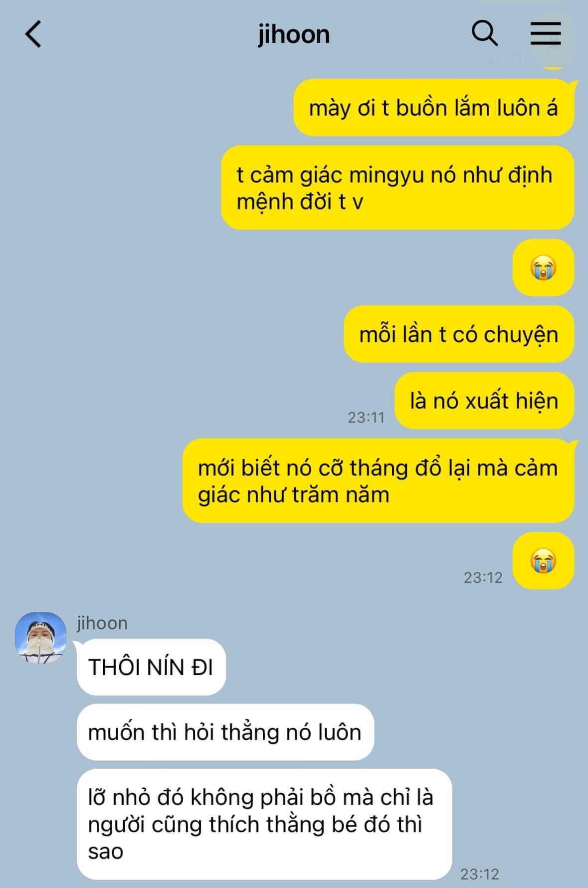The height and width of the screenshot is (888, 588).
Task: Open jihoon's profile picture
Action: [x=40, y=638]
